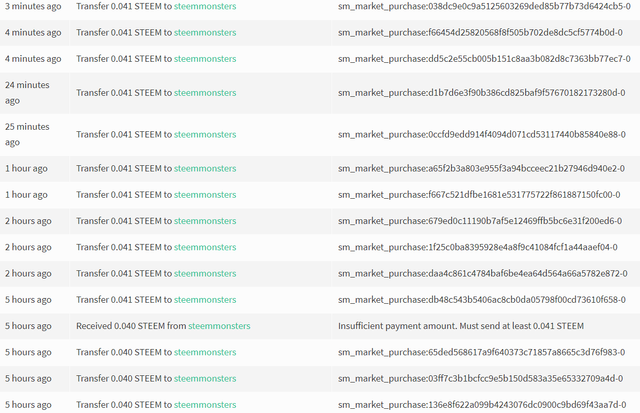The width and height of the screenshot is (640, 413).
Task: Open steemmonsters link in the 24 minutes ago row
Action: tap(205, 93)
